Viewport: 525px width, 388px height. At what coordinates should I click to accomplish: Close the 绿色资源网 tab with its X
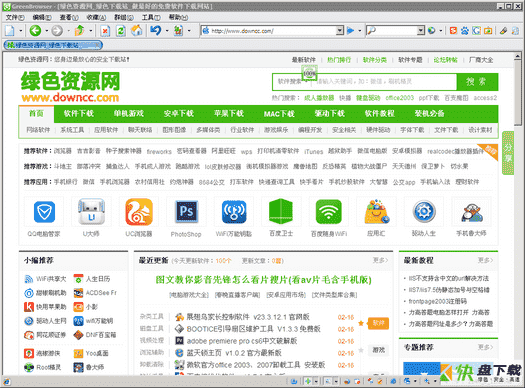[x=97, y=45]
